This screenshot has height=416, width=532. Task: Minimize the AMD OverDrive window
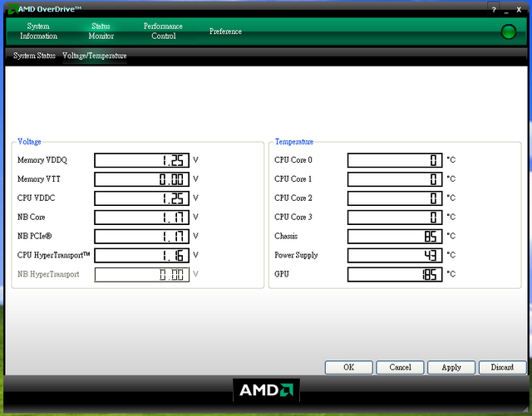point(506,11)
